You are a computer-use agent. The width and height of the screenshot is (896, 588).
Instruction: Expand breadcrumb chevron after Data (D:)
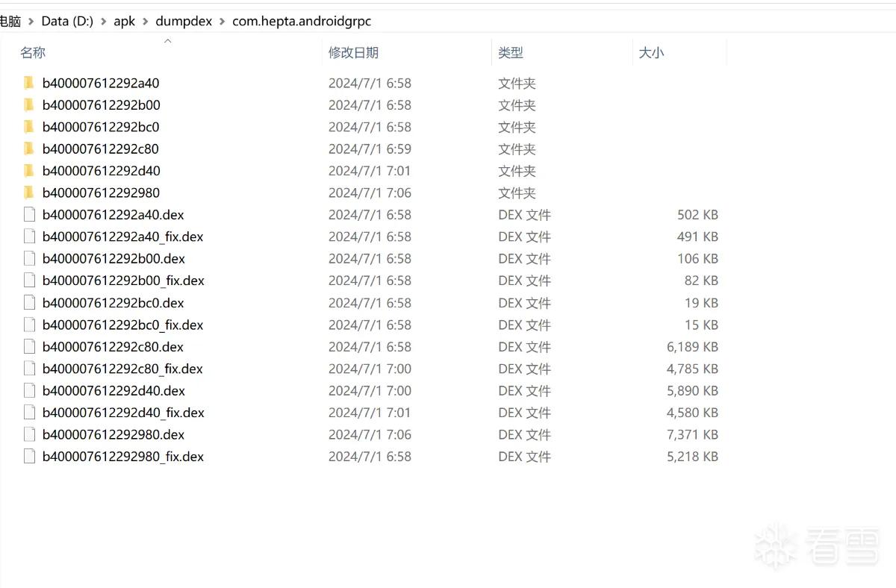click(x=103, y=22)
